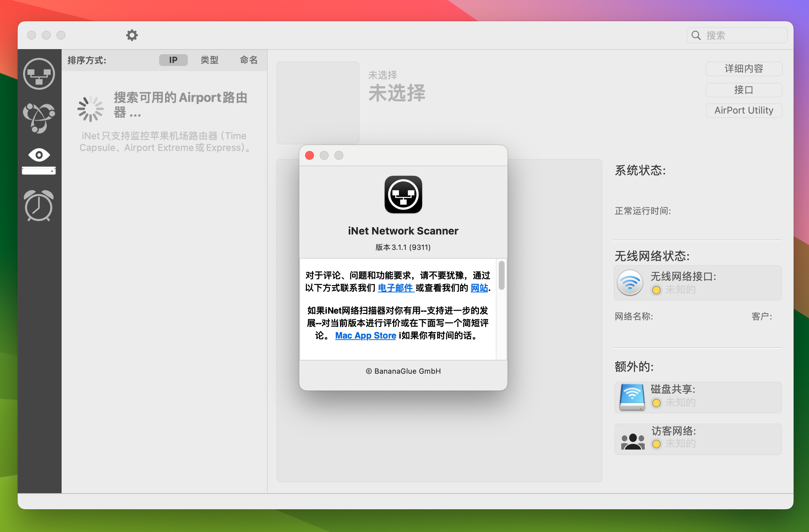Click the iNet app icon in About dialog
809x532 pixels.
click(403, 195)
